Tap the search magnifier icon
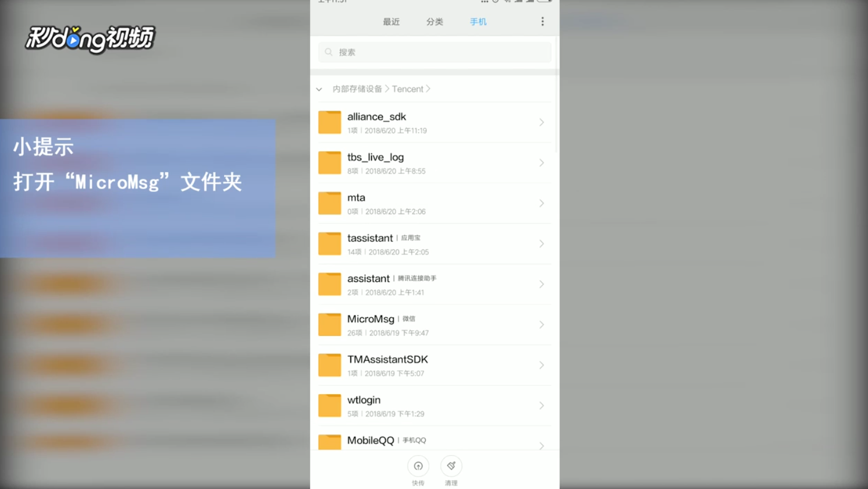Image resolution: width=868 pixels, height=489 pixels. (329, 52)
